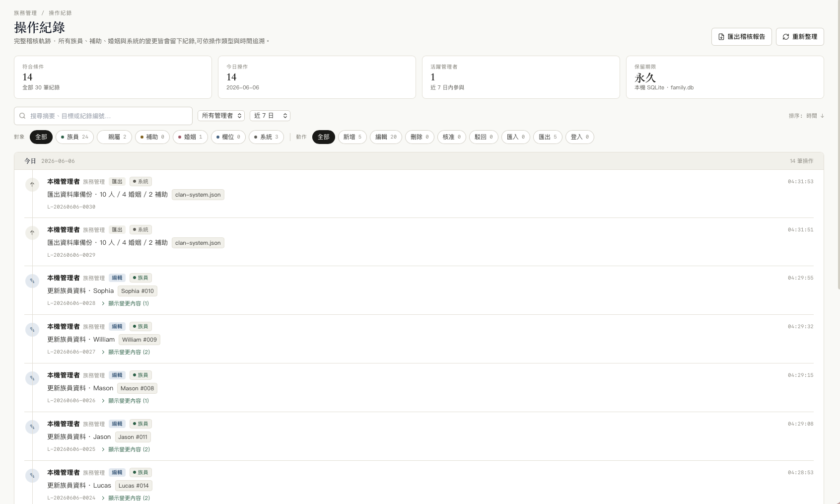Filter objects by 族員
Viewport: 840px width, 504px height.
pos(74,137)
